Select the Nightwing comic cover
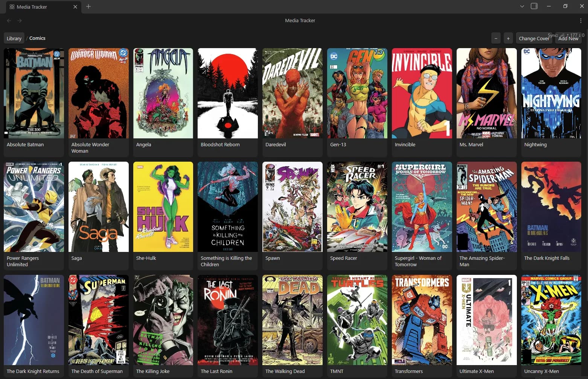The image size is (588, 379). coord(551,93)
